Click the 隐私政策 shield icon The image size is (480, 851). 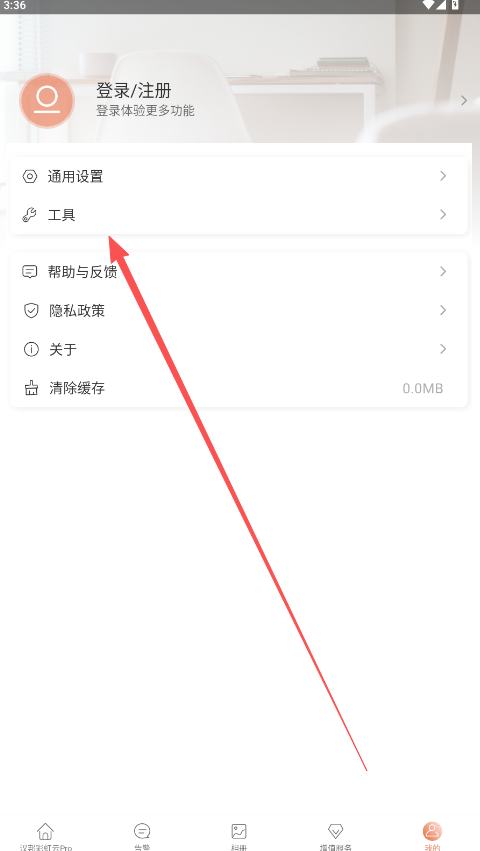[x=31, y=310]
